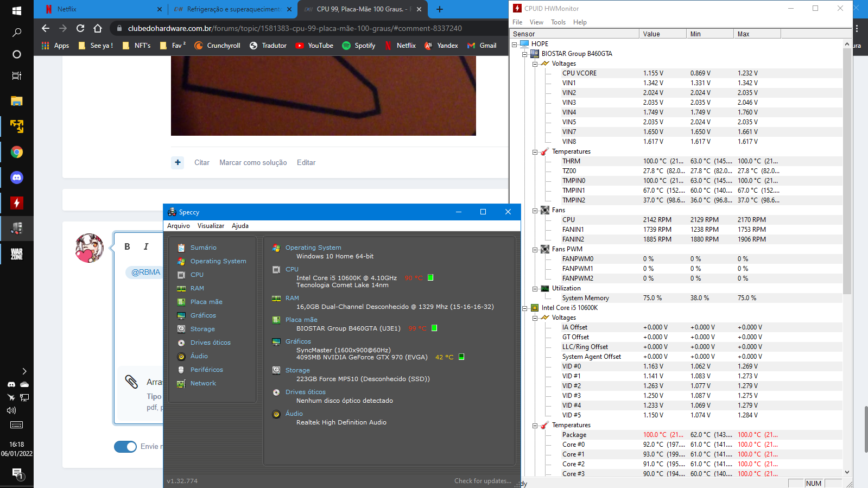Open Windows search from taskbar
868x488 pixels.
[17, 33]
